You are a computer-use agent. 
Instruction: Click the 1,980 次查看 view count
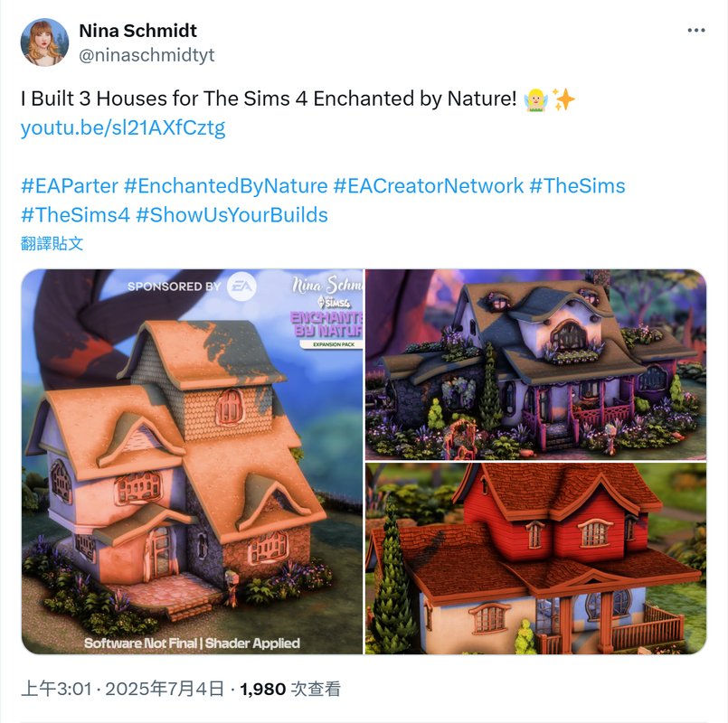(x=290, y=690)
